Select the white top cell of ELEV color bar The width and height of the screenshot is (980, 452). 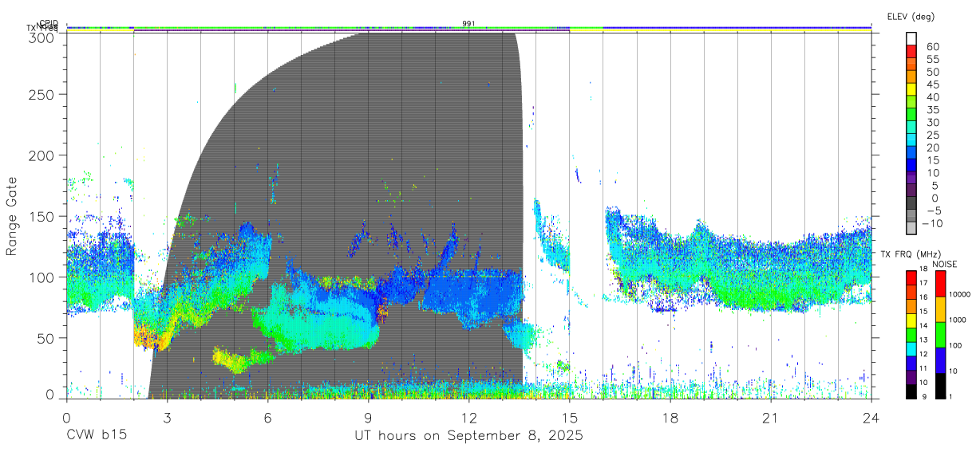click(911, 40)
